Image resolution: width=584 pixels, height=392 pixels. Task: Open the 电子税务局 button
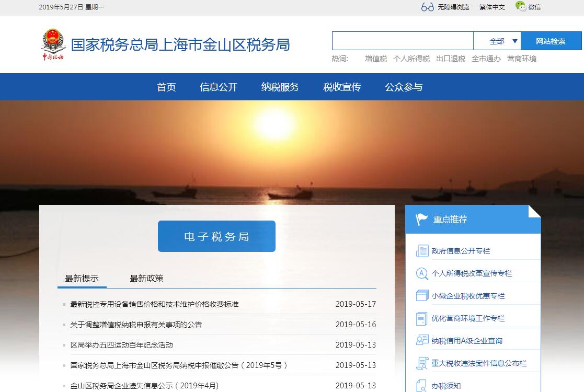click(216, 237)
